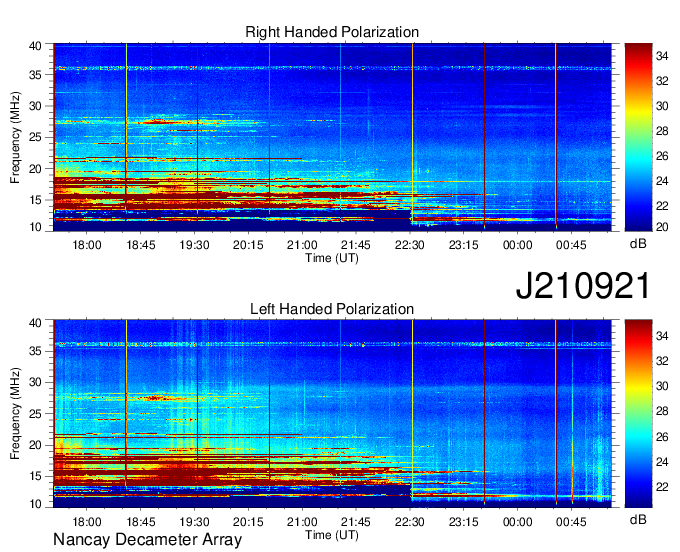Click the Nancay Decameter Array caption

tap(147, 540)
